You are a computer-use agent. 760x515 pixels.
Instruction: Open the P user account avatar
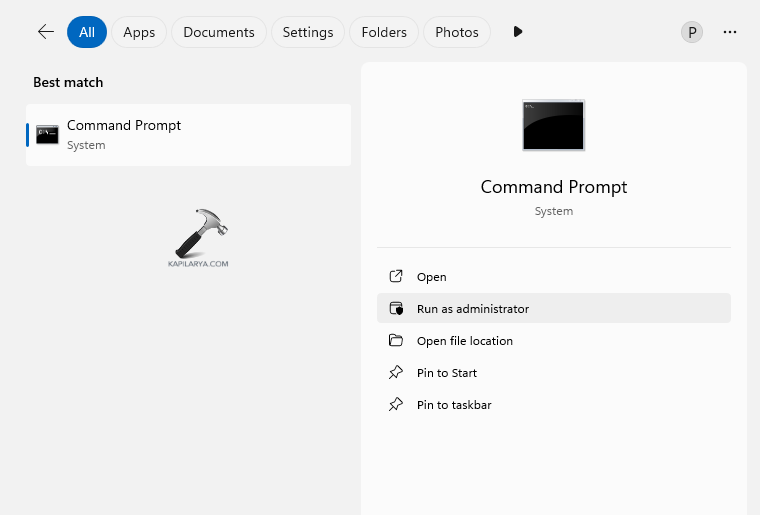tap(691, 32)
